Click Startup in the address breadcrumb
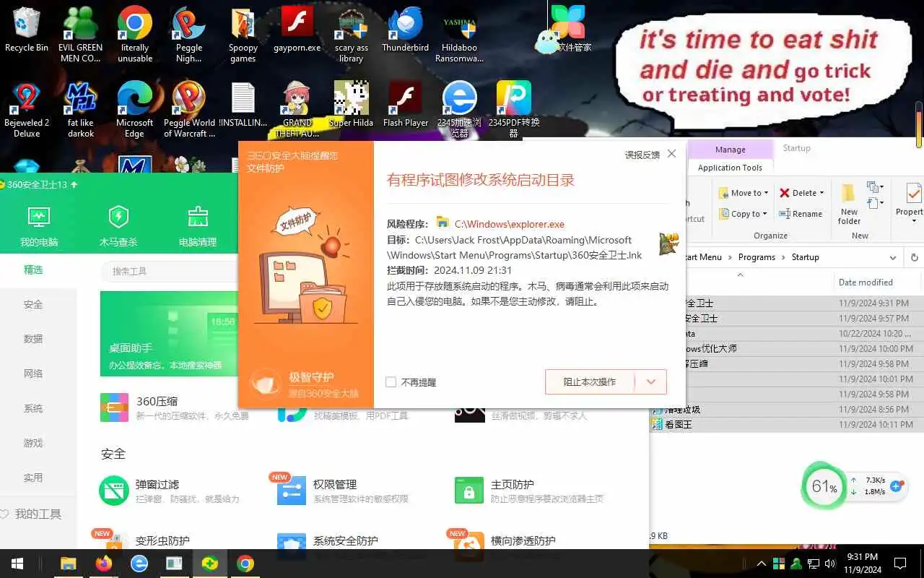The height and width of the screenshot is (578, 924). pos(805,257)
